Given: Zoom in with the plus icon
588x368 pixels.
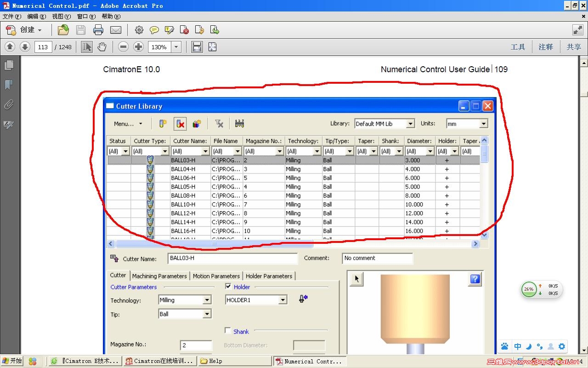Looking at the screenshot, I should pos(138,47).
